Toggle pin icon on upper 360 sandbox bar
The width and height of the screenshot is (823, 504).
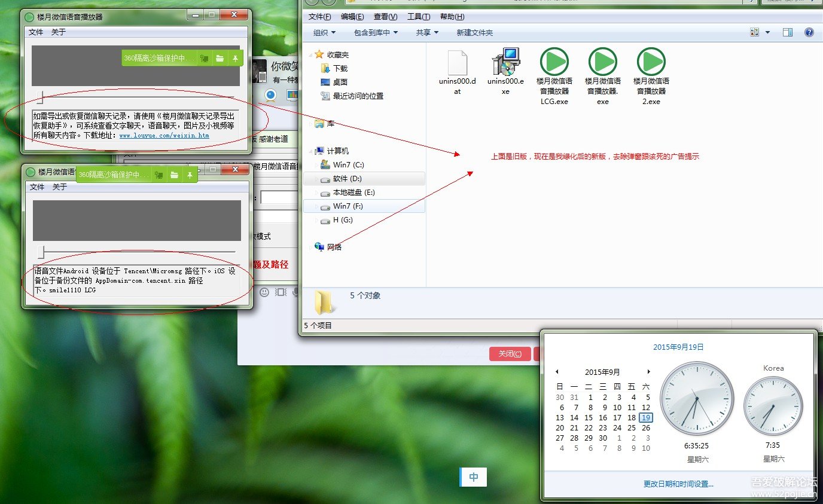[236, 58]
